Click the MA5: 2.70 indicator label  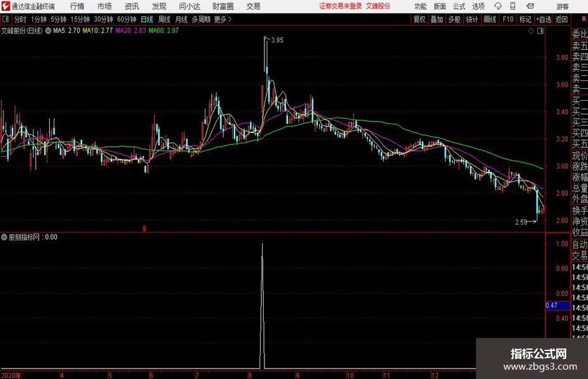67,30
